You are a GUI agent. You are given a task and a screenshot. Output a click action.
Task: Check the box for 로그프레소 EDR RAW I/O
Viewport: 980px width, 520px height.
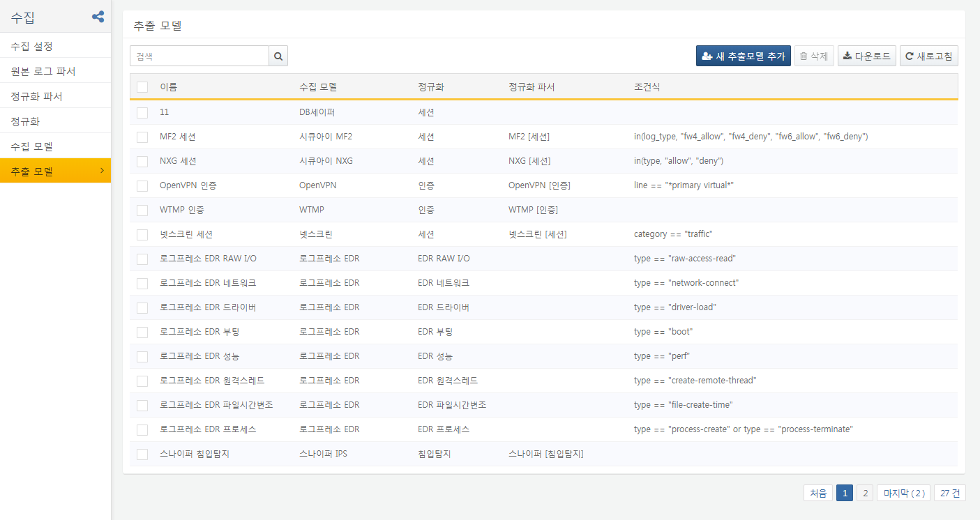coord(142,259)
